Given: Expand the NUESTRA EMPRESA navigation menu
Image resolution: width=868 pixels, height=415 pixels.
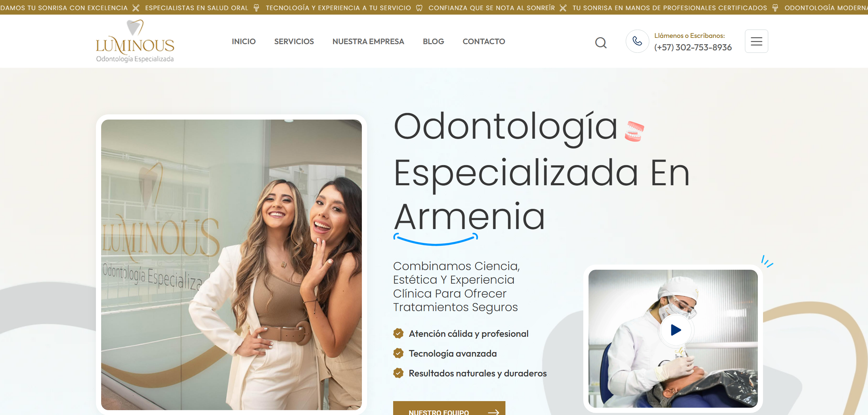Looking at the screenshot, I should pyautogui.click(x=368, y=41).
